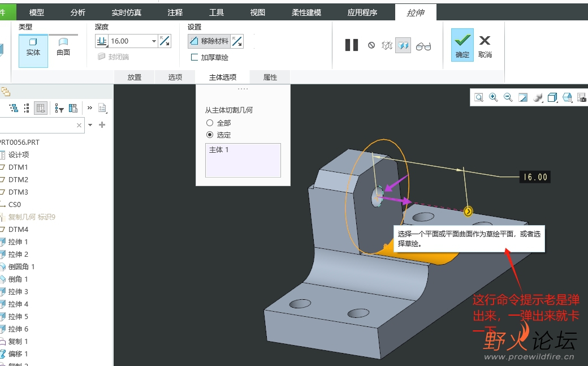The height and width of the screenshot is (366, 588).
Task: Open the layer tree folders icon
Action: click(6, 92)
